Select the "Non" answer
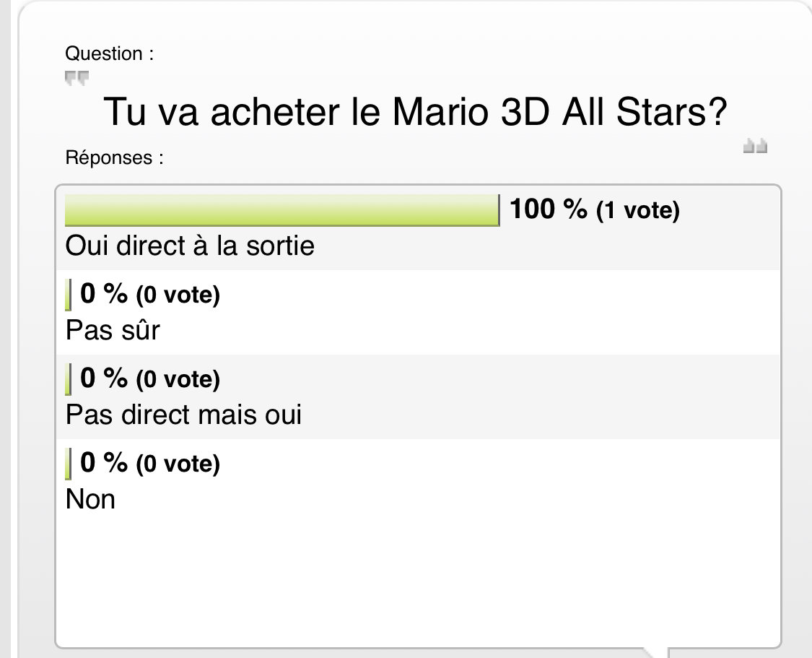Viewport: 812px width, 658px height. pos(90,498)
